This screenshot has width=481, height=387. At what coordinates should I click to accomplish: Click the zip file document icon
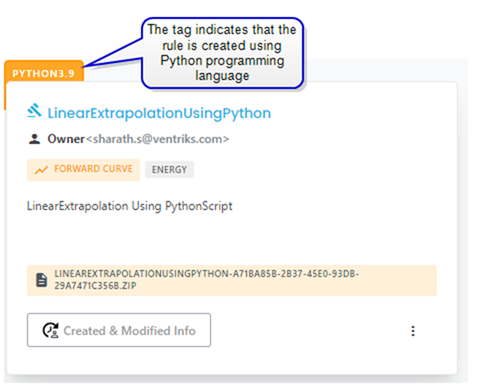(42, 280)
